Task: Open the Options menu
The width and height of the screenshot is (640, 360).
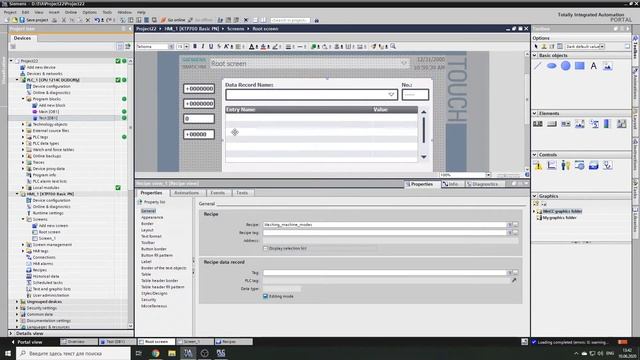Action: pyautogui.click(x=89, y=13)
